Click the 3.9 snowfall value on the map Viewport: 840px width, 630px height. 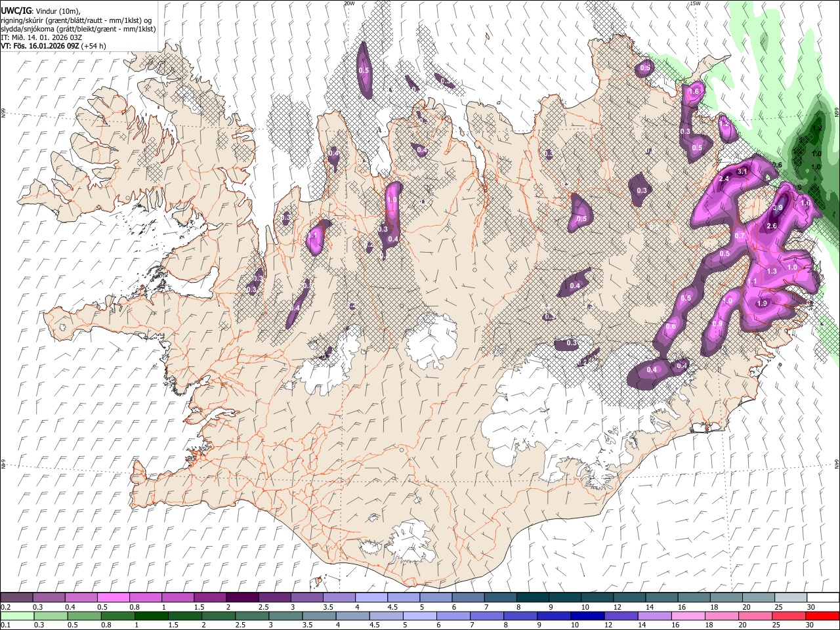[778, 207]
